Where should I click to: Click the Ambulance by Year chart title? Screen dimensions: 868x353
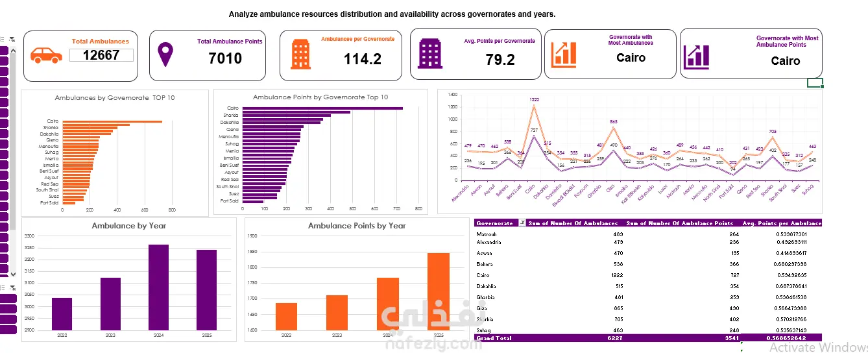pos(128,226)
